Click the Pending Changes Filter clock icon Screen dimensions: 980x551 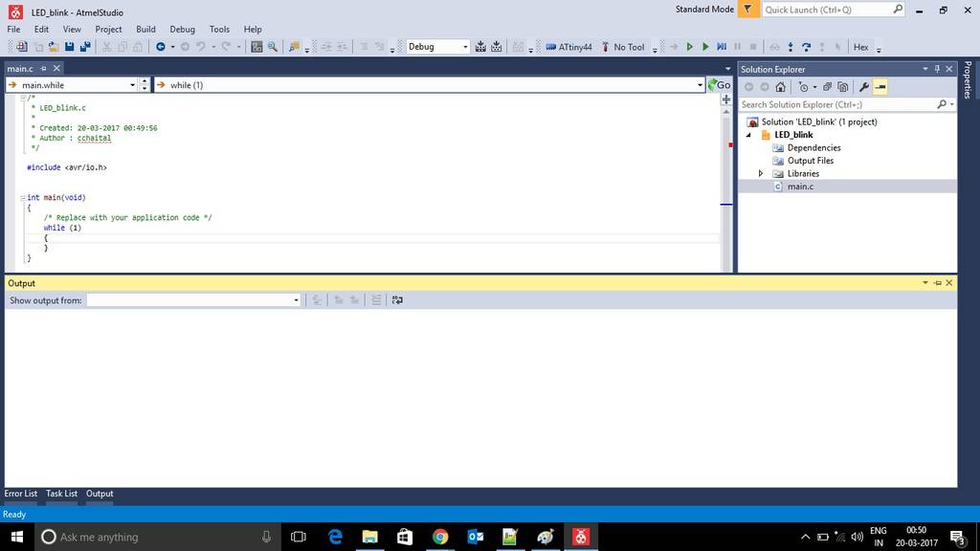point(804,87)
